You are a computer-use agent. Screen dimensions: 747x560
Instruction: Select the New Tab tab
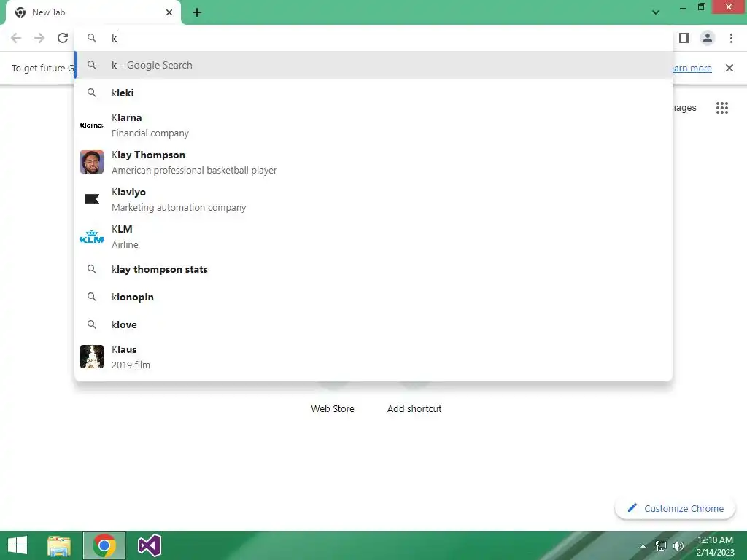point(93,12)
